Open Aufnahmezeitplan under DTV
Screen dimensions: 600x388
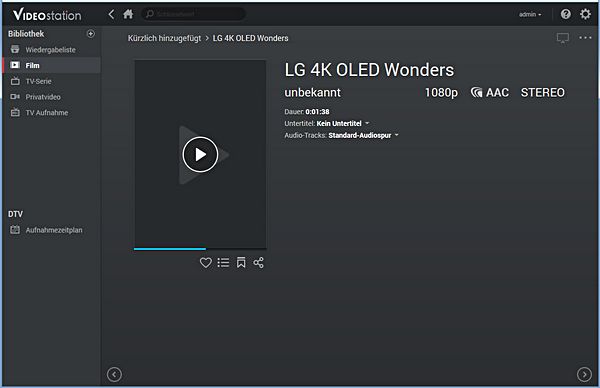(x=51, y=230)
